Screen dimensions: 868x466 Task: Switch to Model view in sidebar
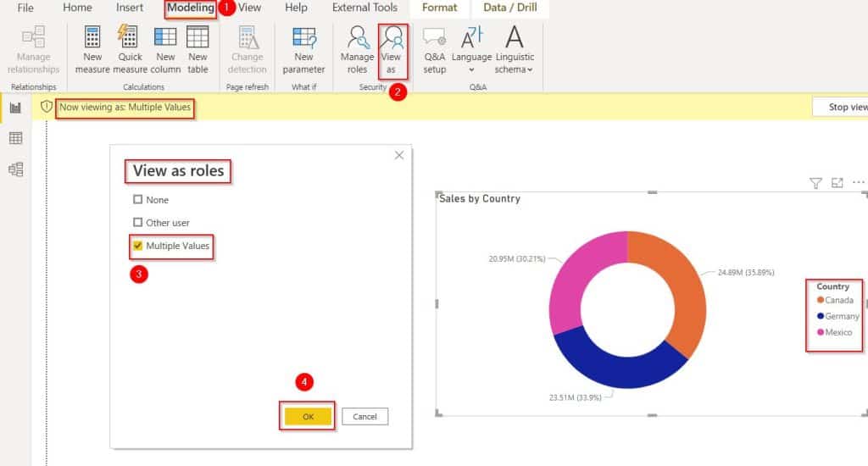click(x=15, y=169)
